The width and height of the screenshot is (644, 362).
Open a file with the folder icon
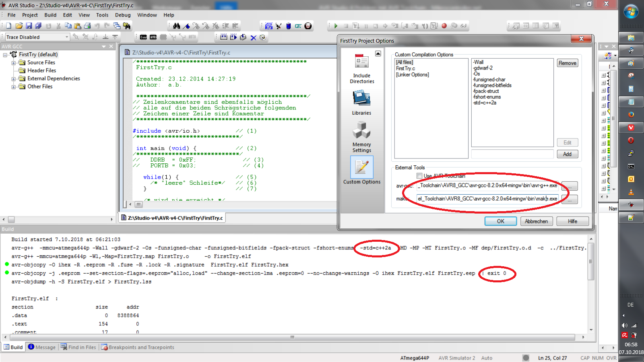[x=19, y=26]
